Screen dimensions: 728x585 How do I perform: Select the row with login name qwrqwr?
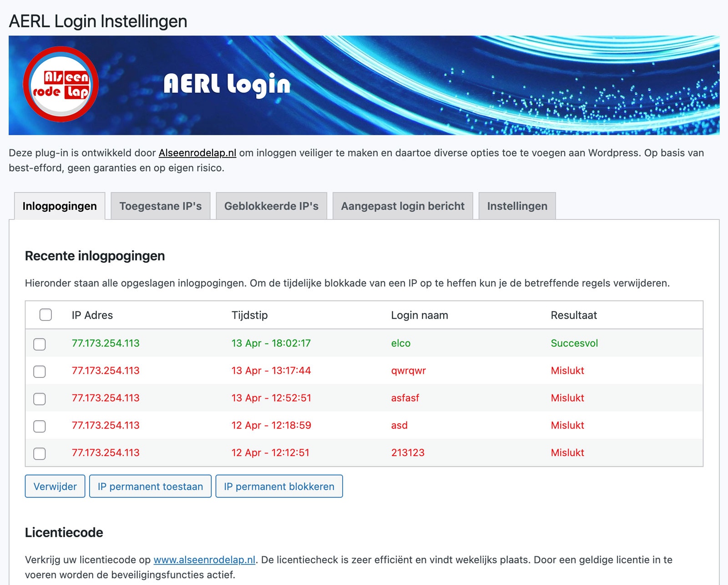pyautogui.click(x=40, y=371)
